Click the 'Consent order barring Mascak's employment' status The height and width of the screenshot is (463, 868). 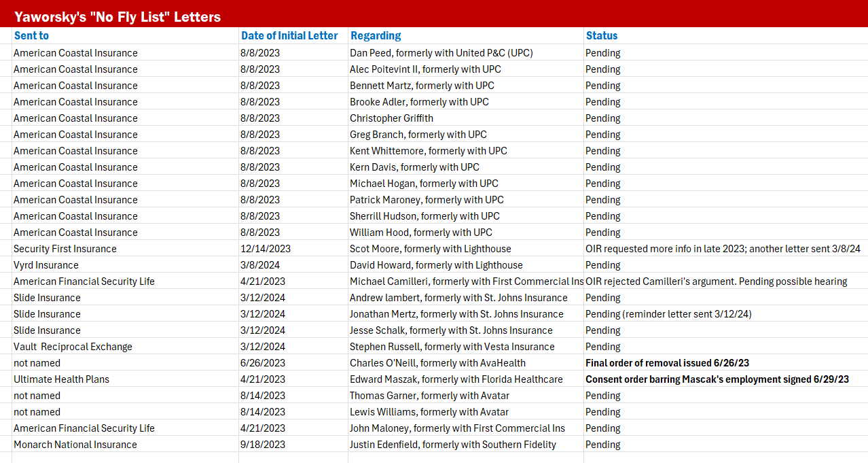(x=717, y=379)
